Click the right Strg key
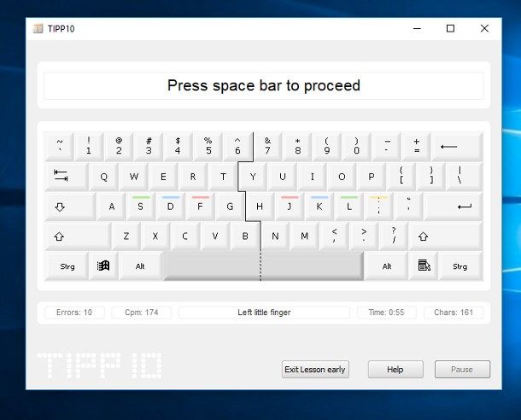Viewport: 521px width, 420px height. [460, 266]
